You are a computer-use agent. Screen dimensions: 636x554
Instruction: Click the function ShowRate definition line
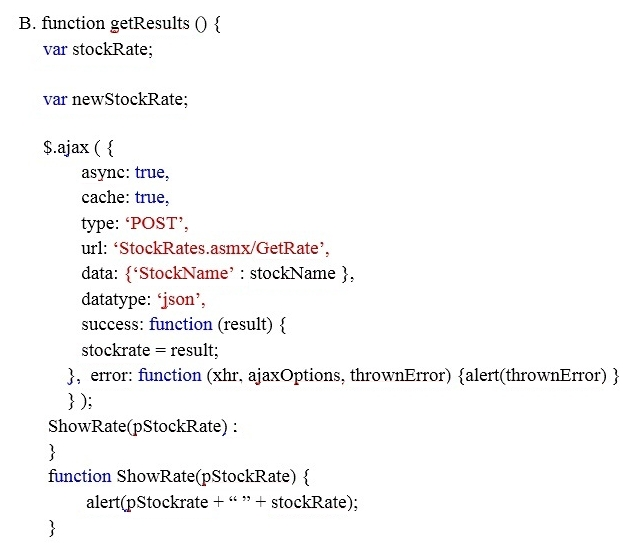pos(179,477)
